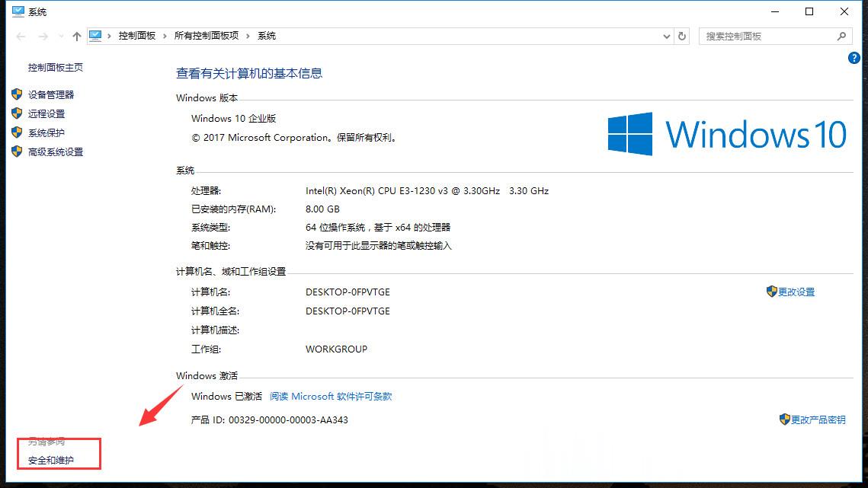The height and width of the screenshot is (488, 868).
Task: Click shield icon beside 系统保护
Action: [17, 132]
